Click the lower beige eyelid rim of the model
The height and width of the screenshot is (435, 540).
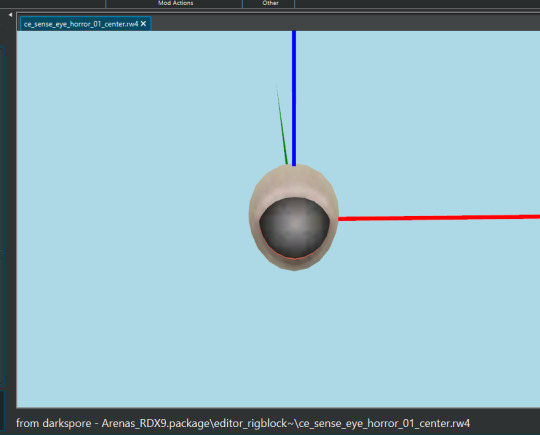pyautogui.click(x=294, y=265)
